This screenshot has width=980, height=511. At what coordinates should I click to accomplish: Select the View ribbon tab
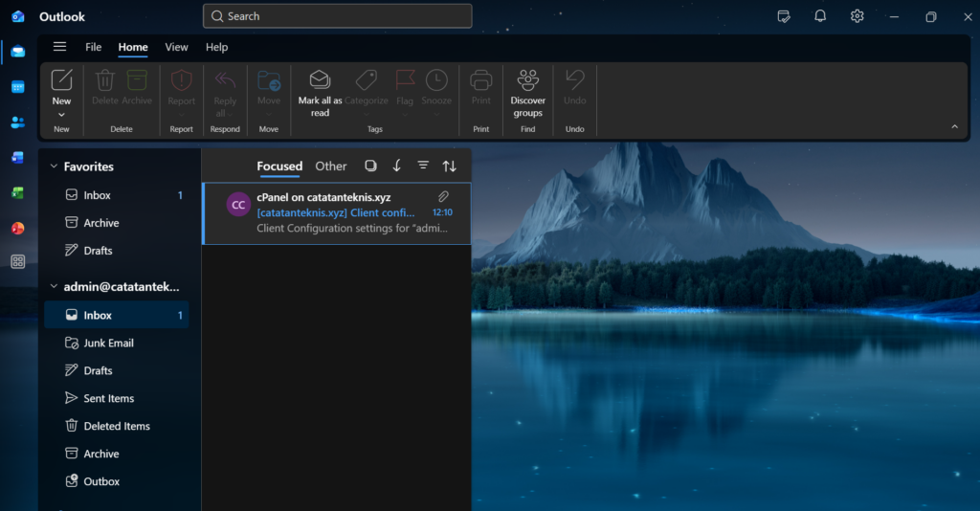click(x=176, y=47)
